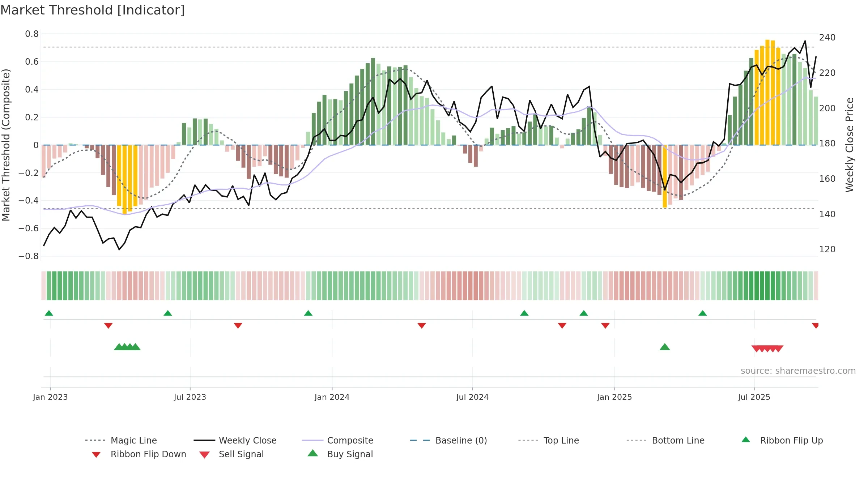
Task: Click the red Ribbon Flip Down marker near Mar 2023
Action: click(x=108, y=326)
